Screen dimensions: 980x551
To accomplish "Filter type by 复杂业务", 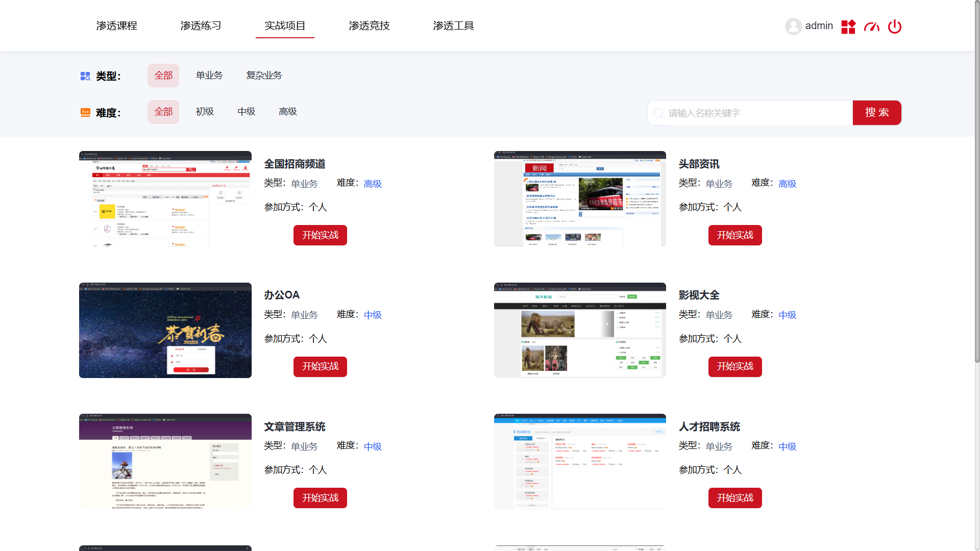I will coord(264,76).
